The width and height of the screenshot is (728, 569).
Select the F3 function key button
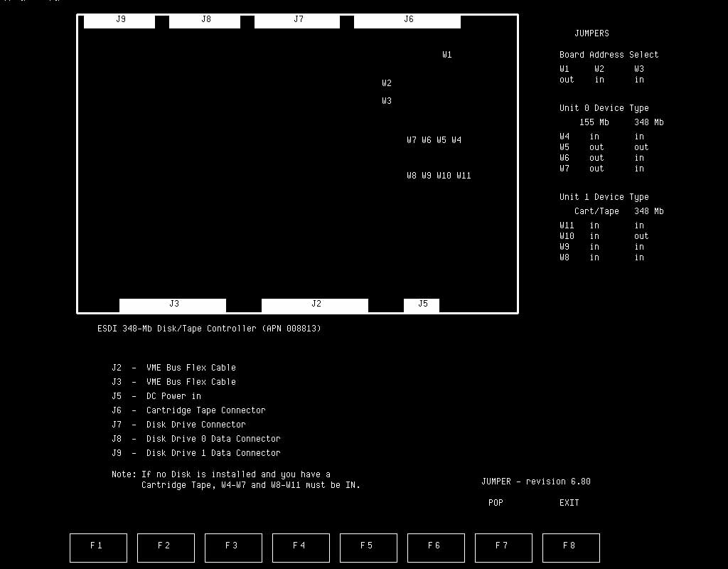232,548
